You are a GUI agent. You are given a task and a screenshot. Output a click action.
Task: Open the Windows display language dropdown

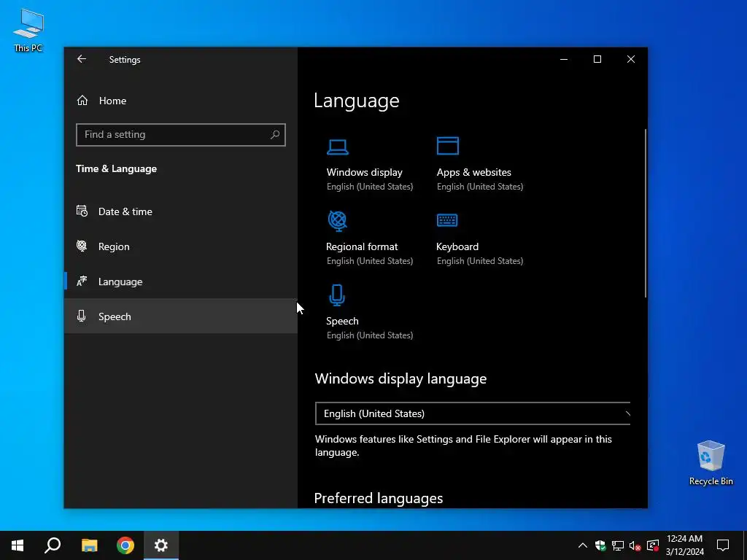pyautogui.click(x=473, y=413)
